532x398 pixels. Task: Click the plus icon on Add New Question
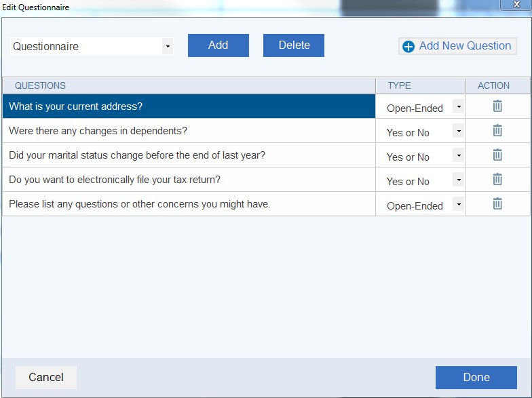click(408, 46)
